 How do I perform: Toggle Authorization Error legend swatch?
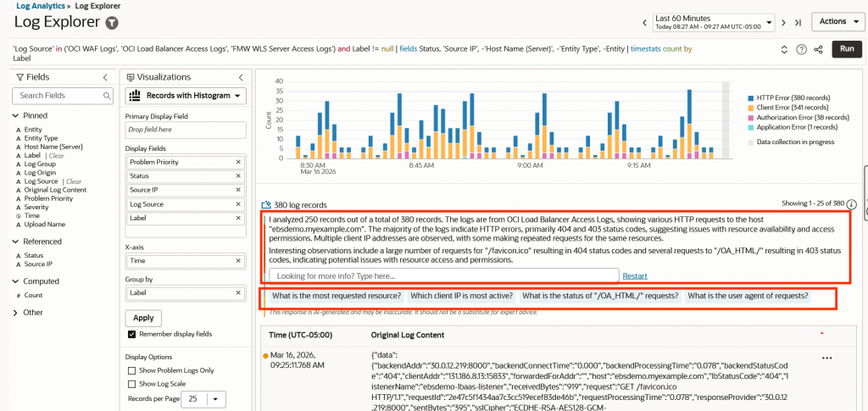pos(751,117)
